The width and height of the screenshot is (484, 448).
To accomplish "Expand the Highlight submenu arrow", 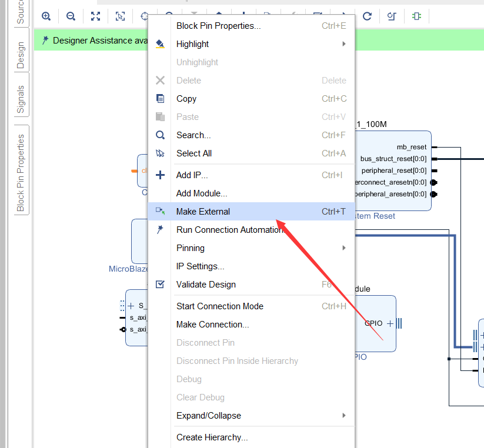I will tap(344, 44).
